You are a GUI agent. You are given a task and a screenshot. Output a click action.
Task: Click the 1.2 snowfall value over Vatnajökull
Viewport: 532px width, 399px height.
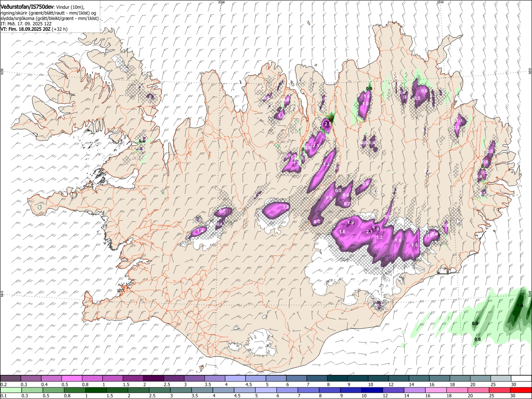(x=379, y=238)
